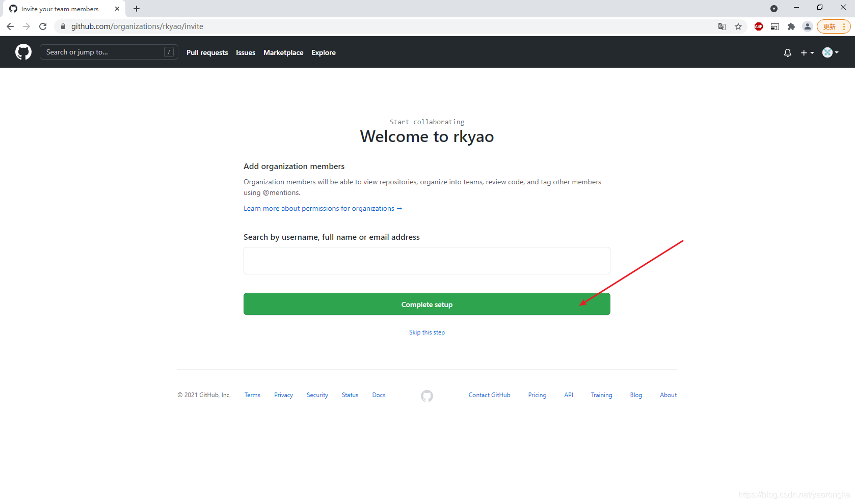Click the 'Search by username, full name or email address' label
This screenshot has height=504, width=855.
click(x=332, y=237)
